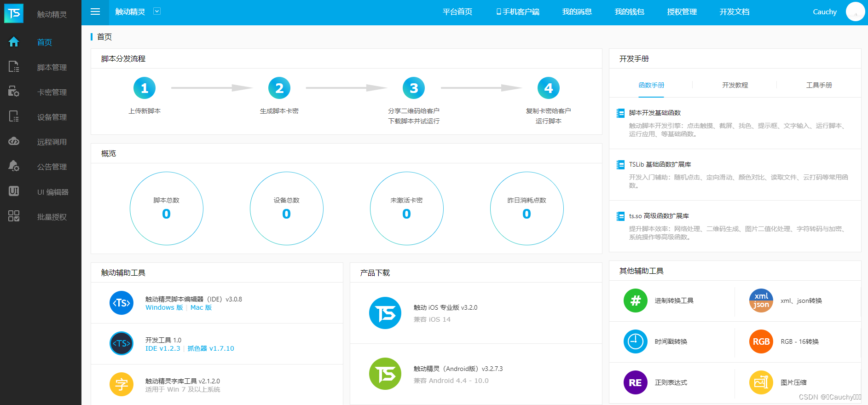Open the TSLib 基础函数扩展库 manual entry

pyautogui.click(x=660, y=164)
